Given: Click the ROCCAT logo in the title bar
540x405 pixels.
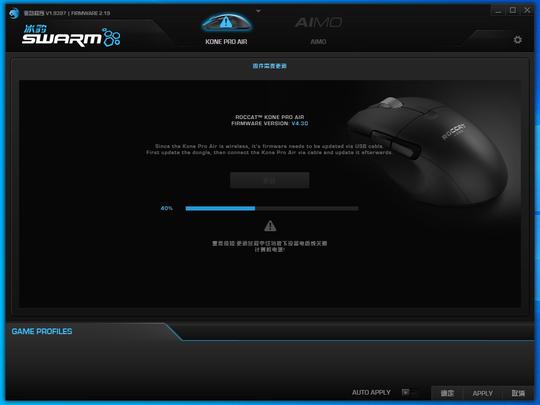Looking at the screenshot, I should click(x=14, y=13).
